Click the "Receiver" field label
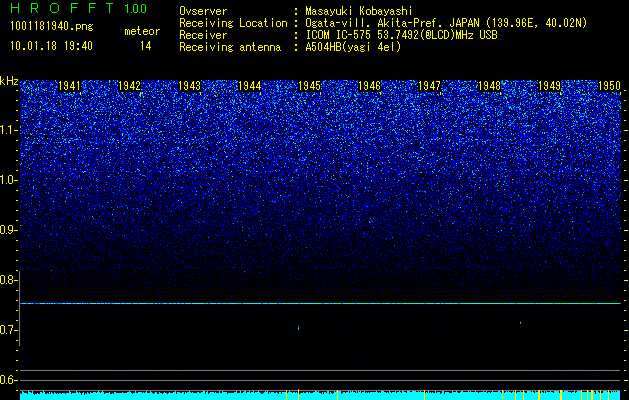The height and width of the screenshot is (400, 629). (203, 35)
